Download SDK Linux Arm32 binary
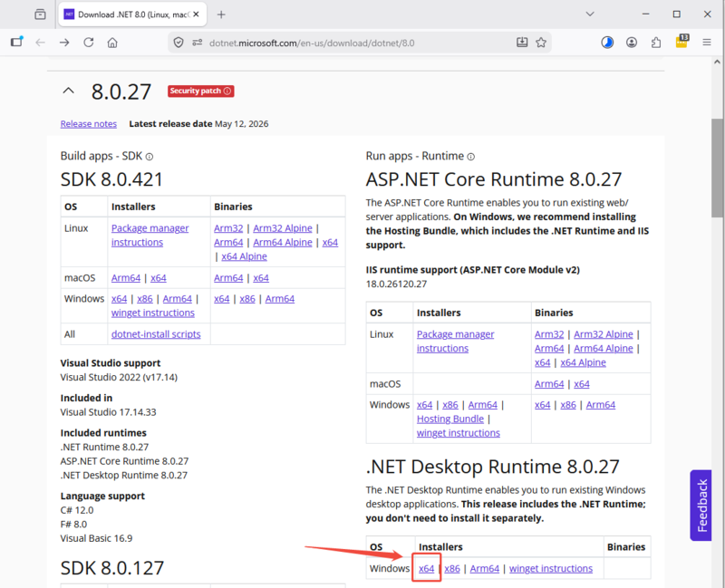Image resolution: width=725 pixels, height=588 pixels. click(x=228, y=228)
